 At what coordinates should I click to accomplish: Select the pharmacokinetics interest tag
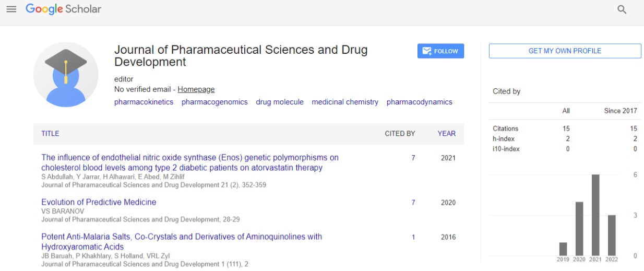point(144,102)
